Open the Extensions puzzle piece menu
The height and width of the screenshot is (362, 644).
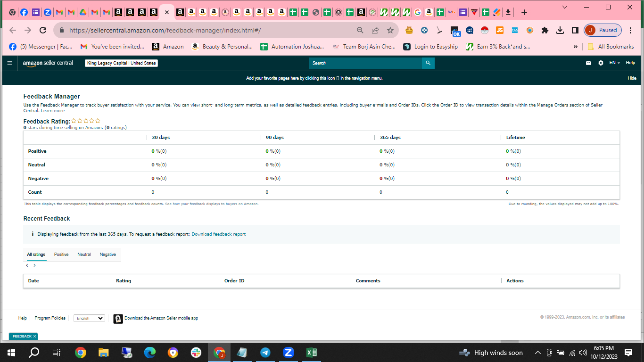click(545, 30)
